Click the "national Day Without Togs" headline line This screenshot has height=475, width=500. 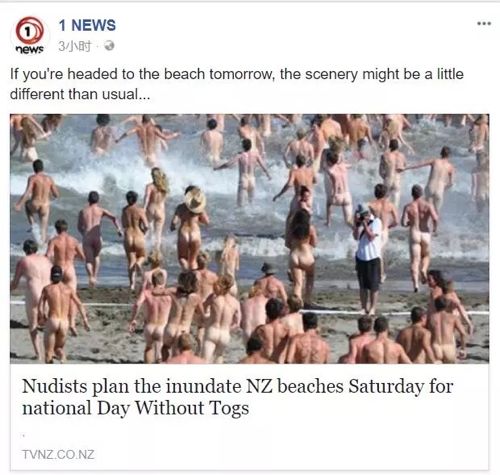point(136,408)
